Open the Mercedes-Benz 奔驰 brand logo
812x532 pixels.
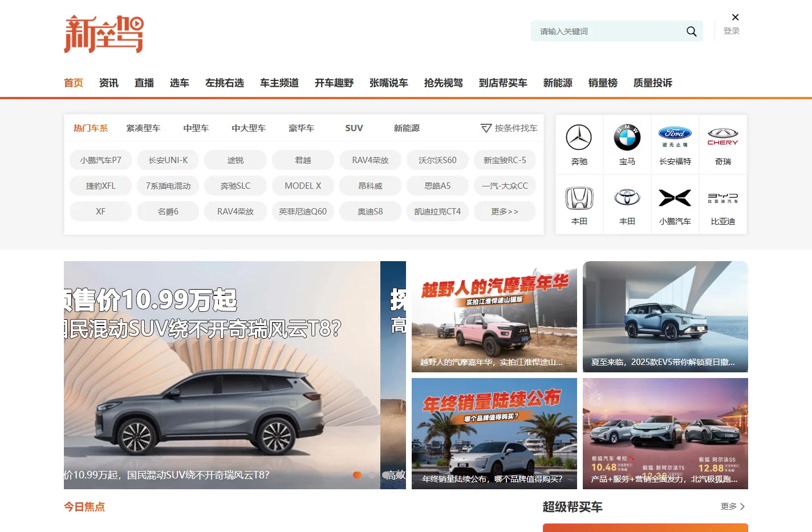[579, 137]
